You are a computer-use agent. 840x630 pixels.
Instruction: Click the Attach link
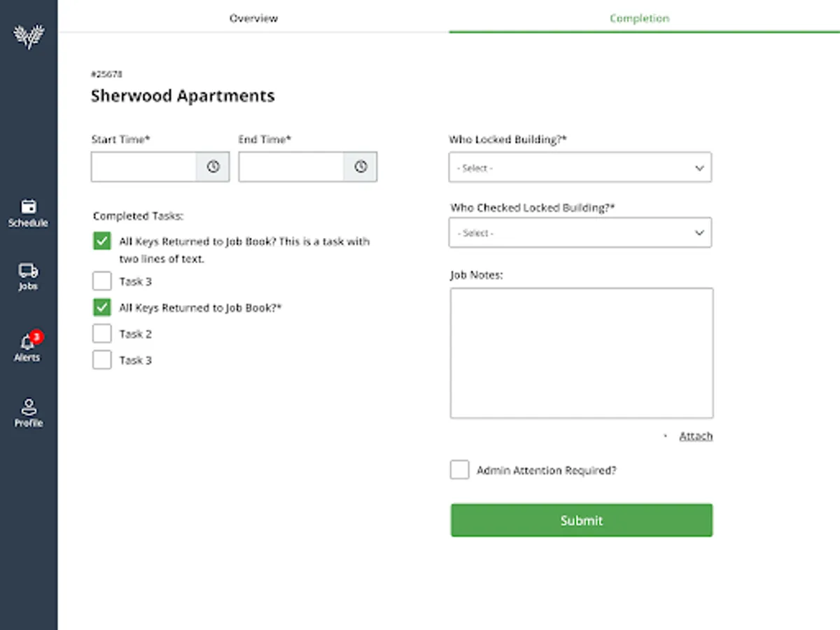click(696, 436)
